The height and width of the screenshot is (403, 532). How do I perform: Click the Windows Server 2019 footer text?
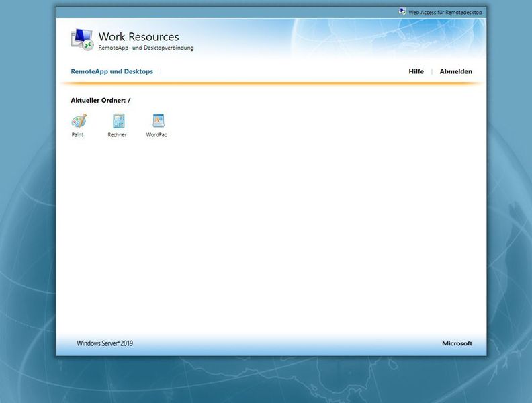point(105,343)
